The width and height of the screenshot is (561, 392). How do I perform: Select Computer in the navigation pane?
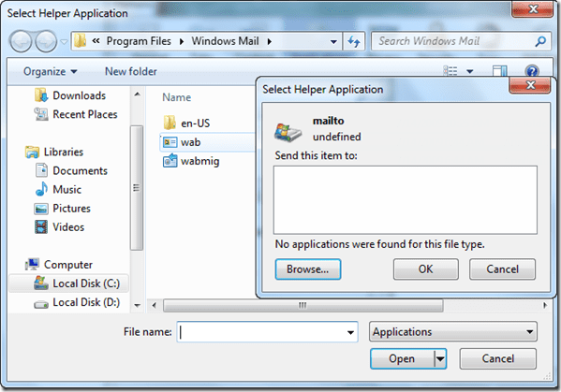(68, 265)
